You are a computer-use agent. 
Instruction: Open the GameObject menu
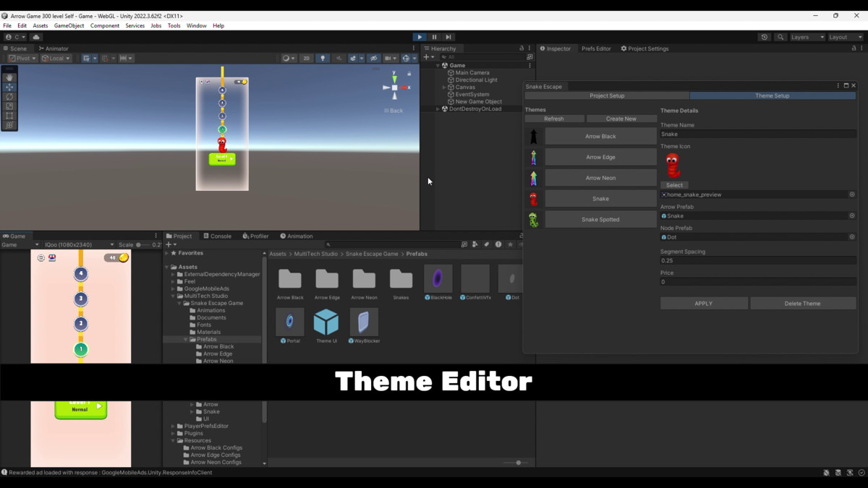(69, 25)
